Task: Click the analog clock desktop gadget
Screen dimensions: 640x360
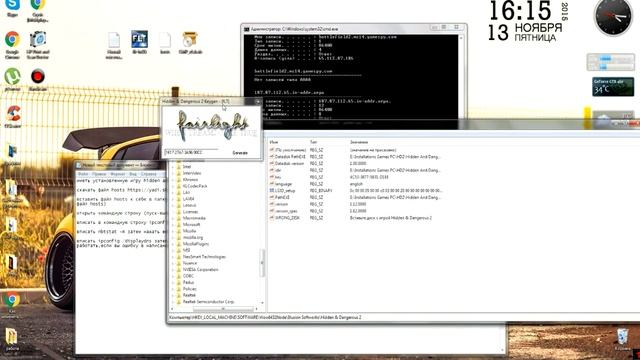Action: 613,18
